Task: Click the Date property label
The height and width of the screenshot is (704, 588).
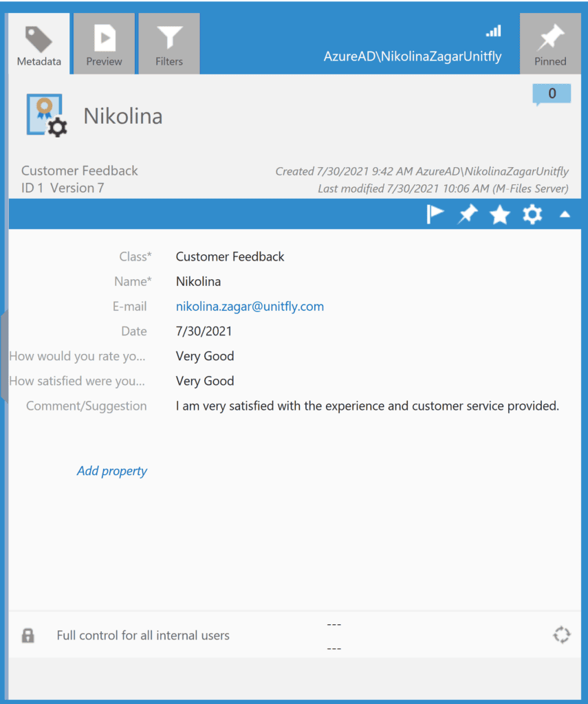Action: tap(134, 331)
